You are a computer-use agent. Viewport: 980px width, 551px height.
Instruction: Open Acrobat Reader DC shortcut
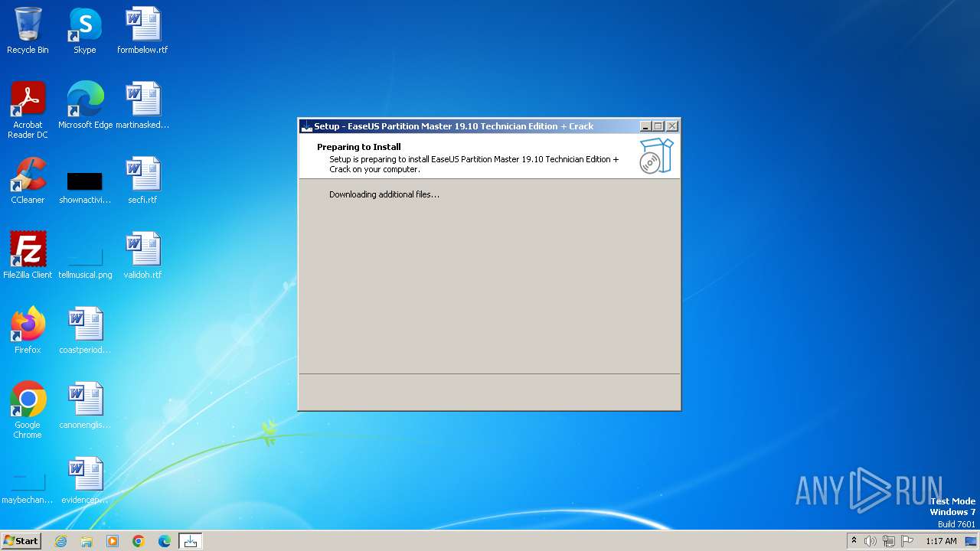28,109
